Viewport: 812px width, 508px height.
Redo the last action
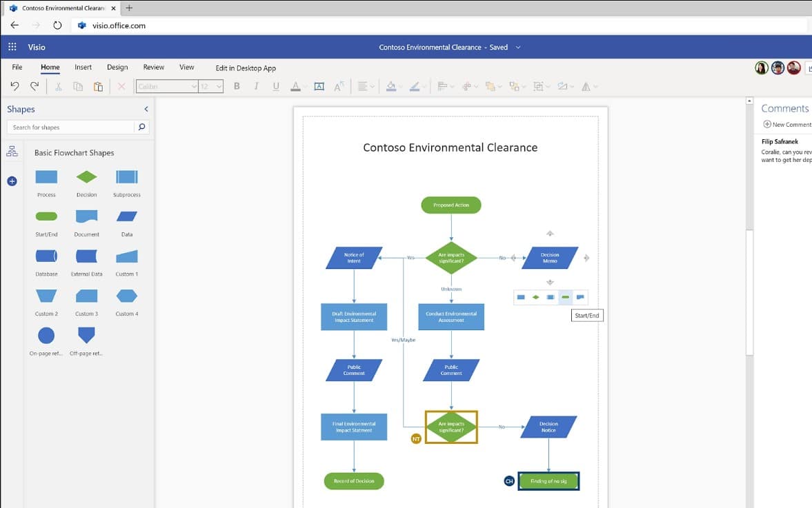(x=34, y=86)
